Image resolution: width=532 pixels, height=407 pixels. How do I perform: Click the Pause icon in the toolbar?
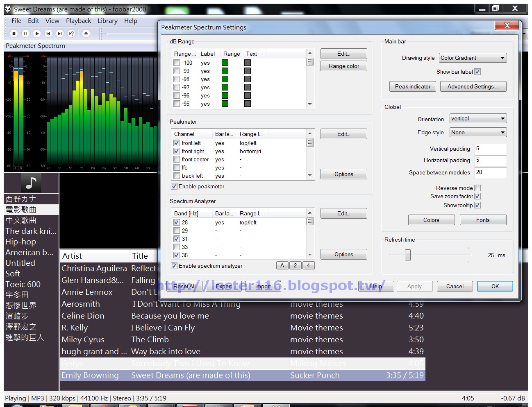click(25, 34)
